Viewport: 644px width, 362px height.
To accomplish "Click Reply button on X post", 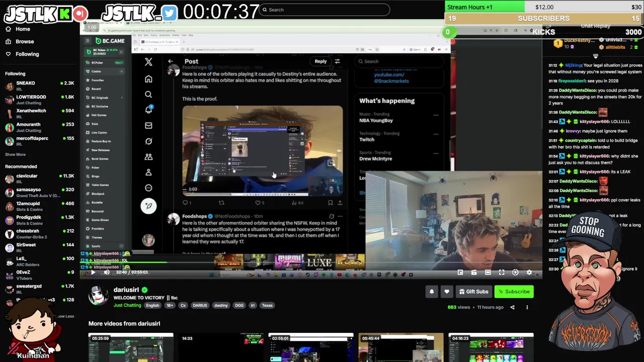I will click(320, 61).
